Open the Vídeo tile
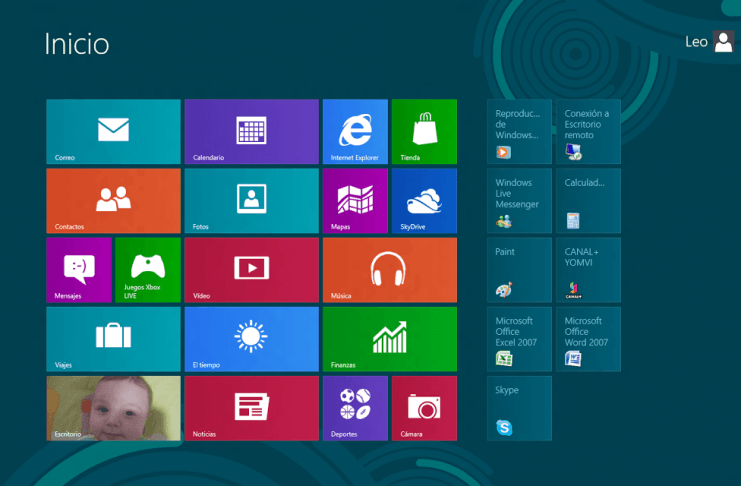Screen dimensions: 741x486 click(x=251, y=270)
